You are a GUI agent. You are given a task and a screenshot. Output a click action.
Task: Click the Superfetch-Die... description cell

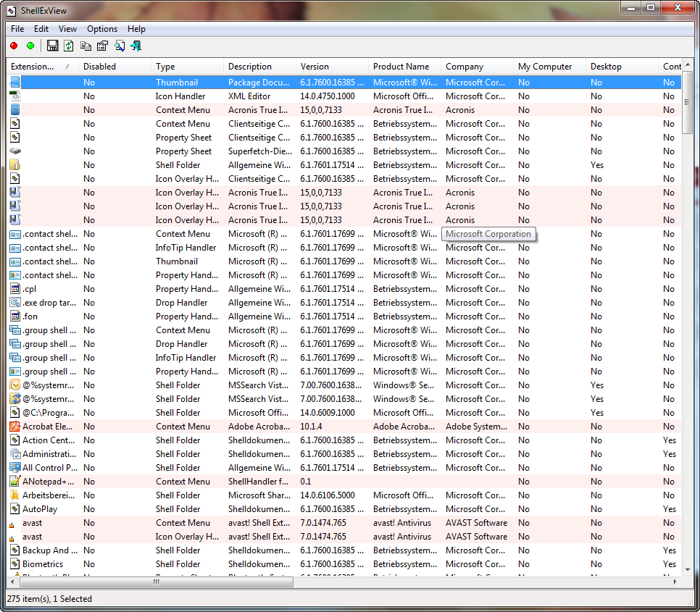point(260,151)
